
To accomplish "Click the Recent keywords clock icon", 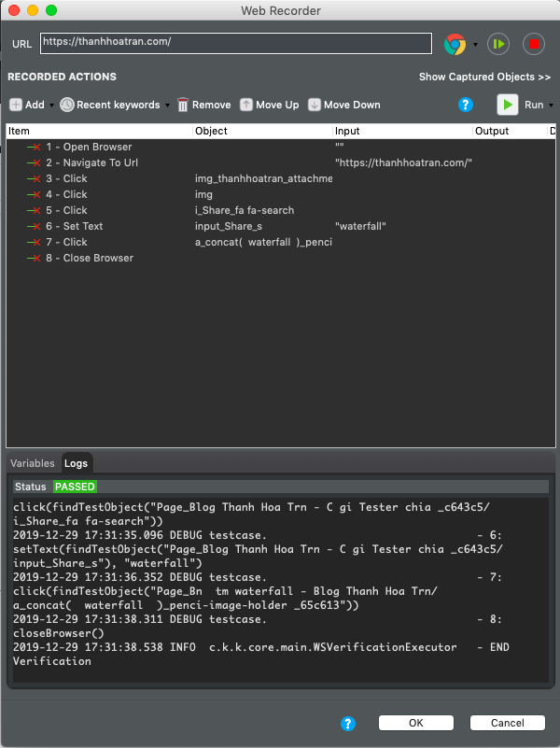I will (x=66, y=105).
